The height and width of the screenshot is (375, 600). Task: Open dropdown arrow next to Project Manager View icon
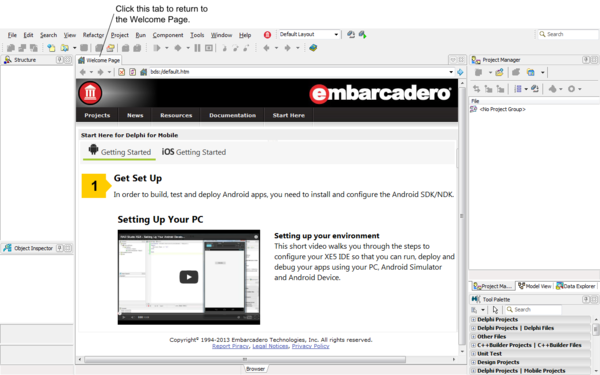542,72
